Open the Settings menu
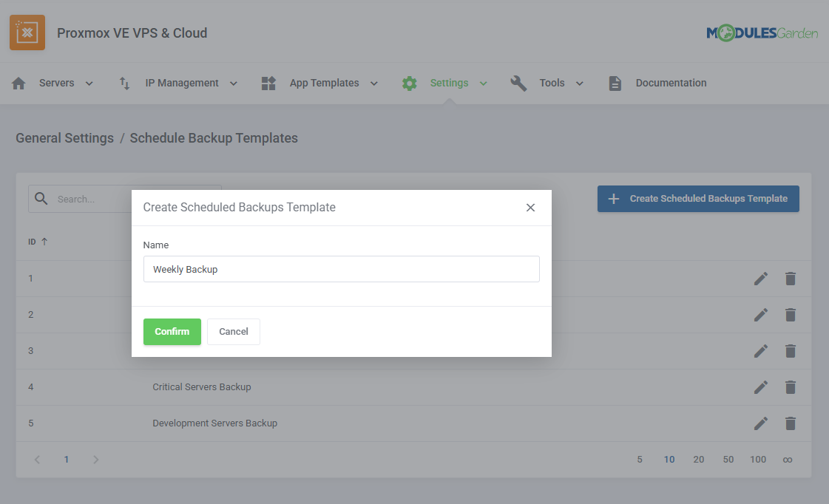Image resolution: width=829 pixels, height=504 pixels. click(x=449, y=83)
